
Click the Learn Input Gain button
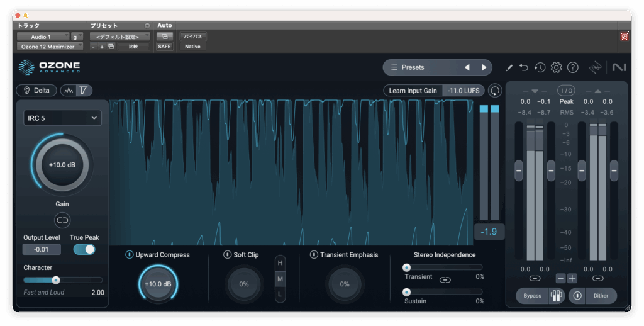coord(413,91)
